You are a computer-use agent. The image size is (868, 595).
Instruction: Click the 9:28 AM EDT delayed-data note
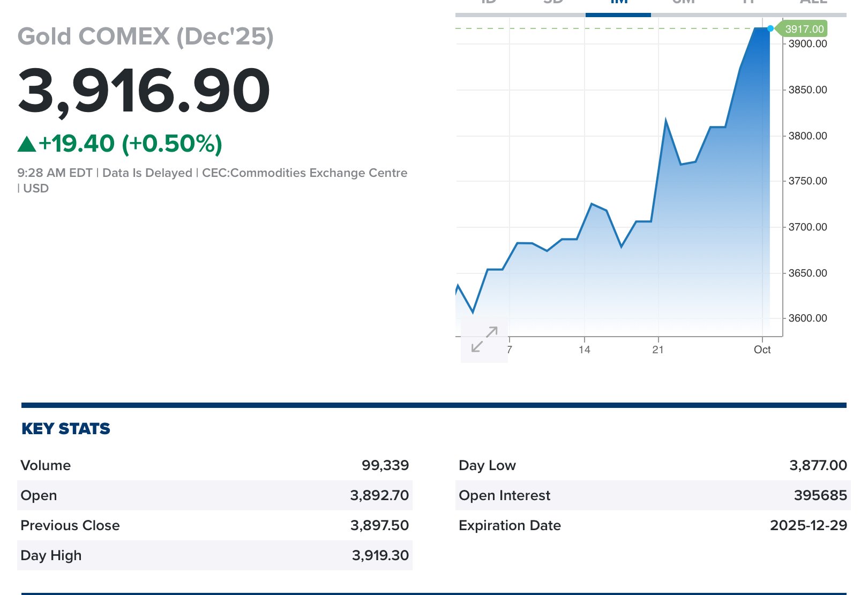pyautogui.click(x=212, y=181)
